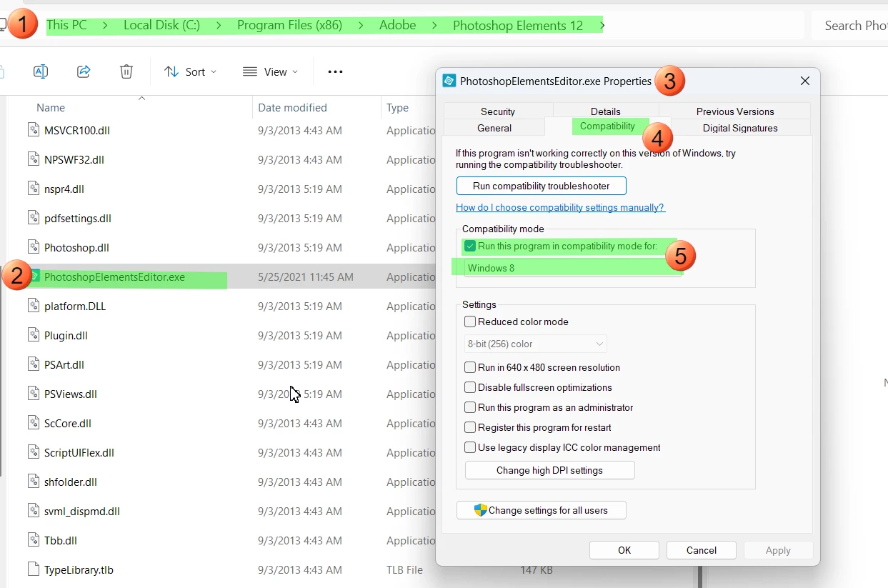Select Plugin.dll file icon

point(34,335)
